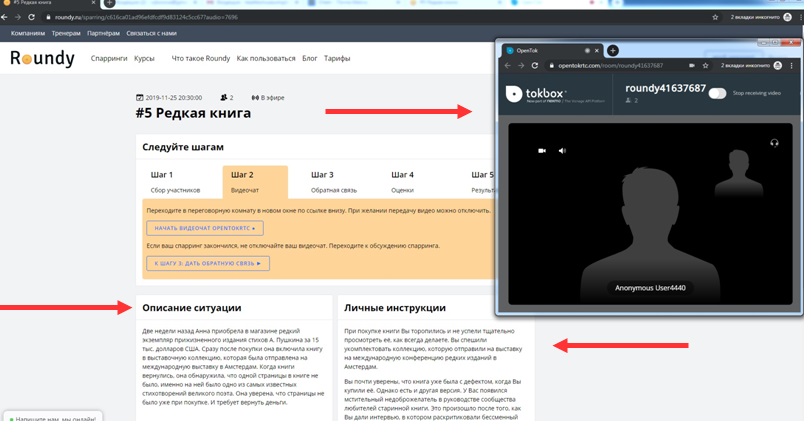The height and width of the screenshot is (435, 811).
Task: Toggle the video camera icon in the call
Action: click(x=542, y=151)
